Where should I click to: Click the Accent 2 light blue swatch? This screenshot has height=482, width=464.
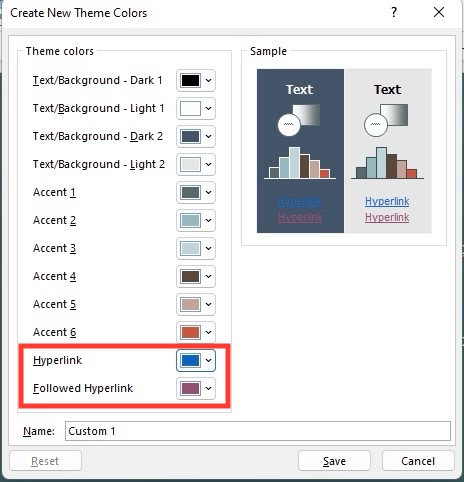pos(190,220)
